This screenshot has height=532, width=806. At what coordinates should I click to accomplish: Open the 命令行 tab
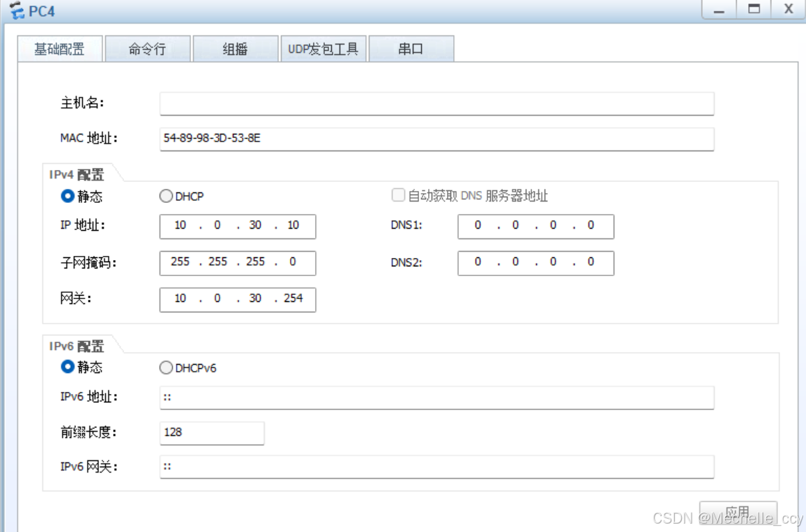coord(148,49)
